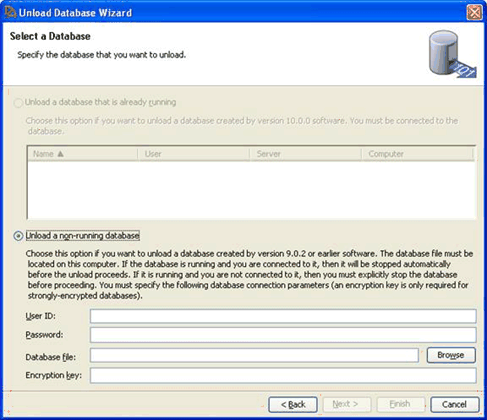Select 'Unload a non-running database' radio button
Image resolution: width=487 pixels, height=420 pixels.
[18, 236]
